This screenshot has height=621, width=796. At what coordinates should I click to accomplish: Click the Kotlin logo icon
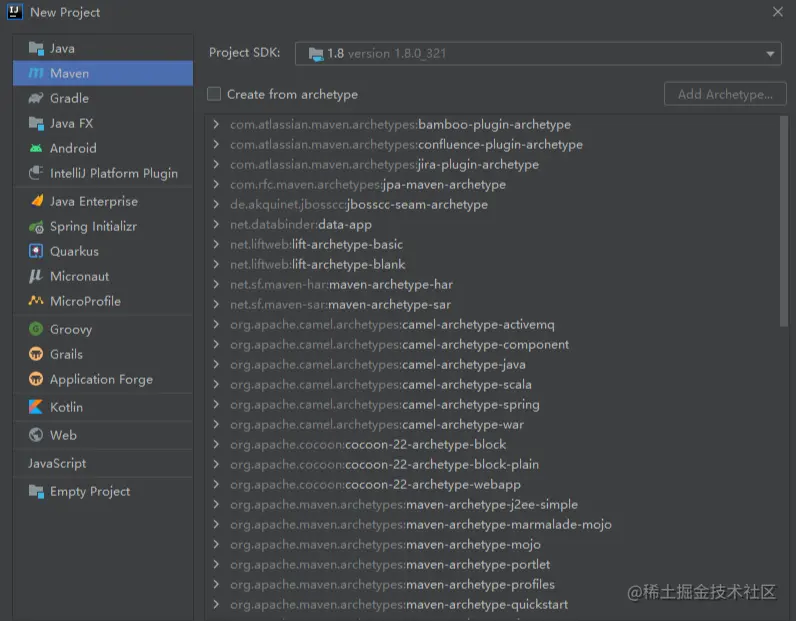point(36,407)
